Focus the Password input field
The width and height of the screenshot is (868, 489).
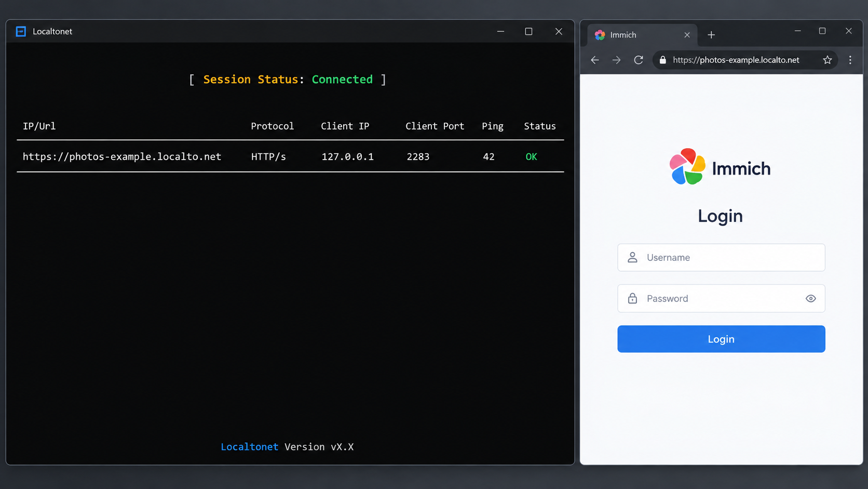pos(721,298)
